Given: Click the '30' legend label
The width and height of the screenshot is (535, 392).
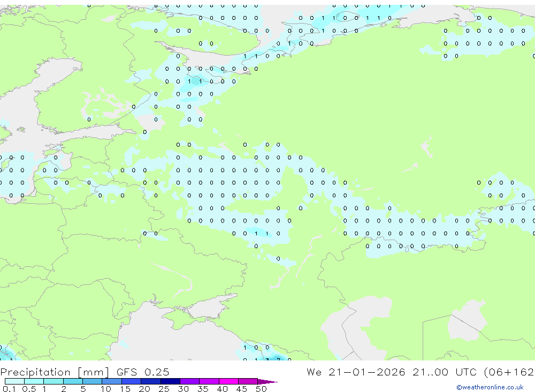Looking at the screenshot, I should click(183, 389).
